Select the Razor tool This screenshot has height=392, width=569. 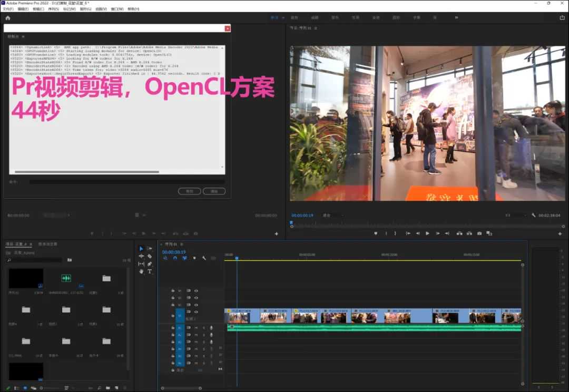click(150, 256)
